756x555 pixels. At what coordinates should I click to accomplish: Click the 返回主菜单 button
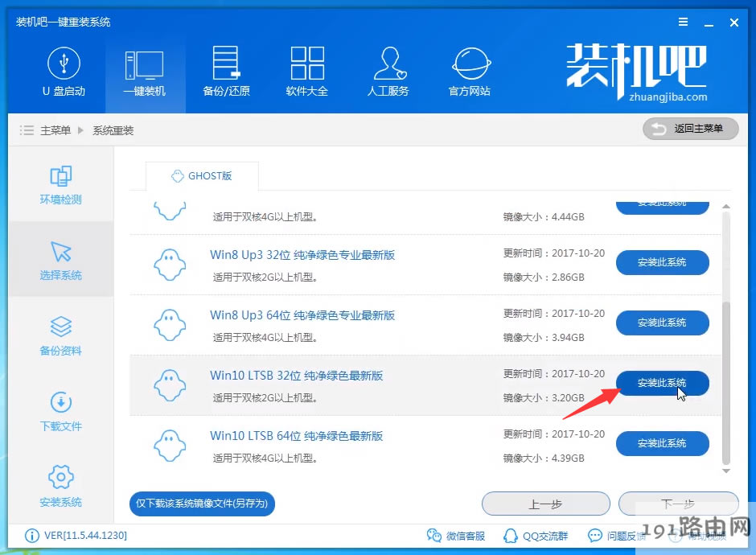[x=690, y=129]
